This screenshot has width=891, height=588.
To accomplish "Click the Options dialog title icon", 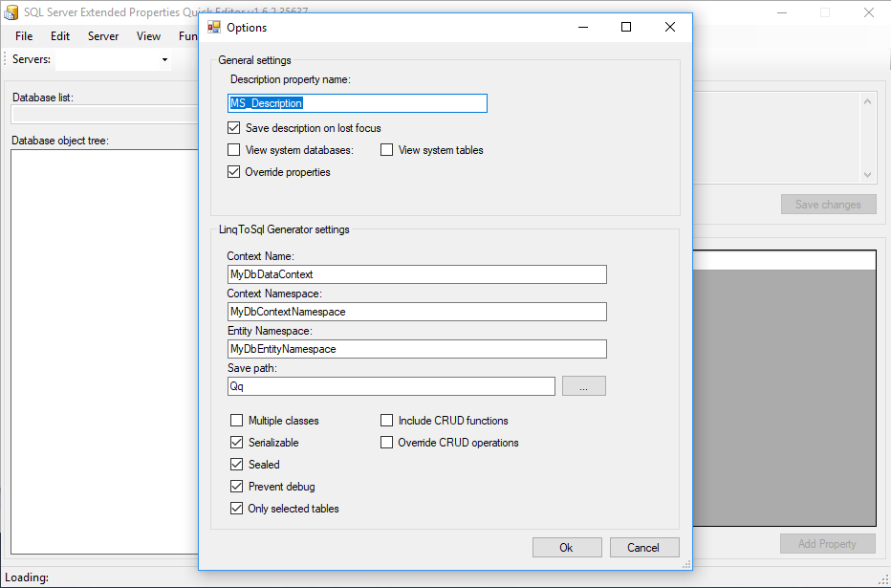I will [214, 28].
